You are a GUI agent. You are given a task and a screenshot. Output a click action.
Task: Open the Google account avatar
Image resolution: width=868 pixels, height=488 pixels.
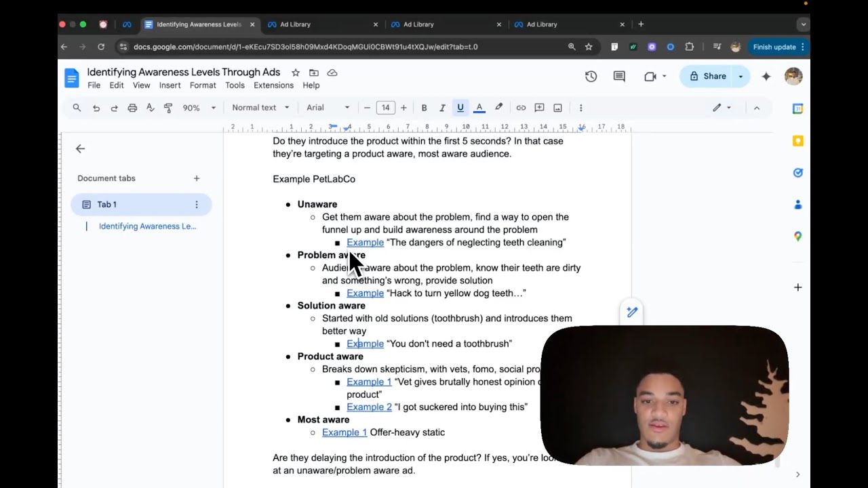793,76
